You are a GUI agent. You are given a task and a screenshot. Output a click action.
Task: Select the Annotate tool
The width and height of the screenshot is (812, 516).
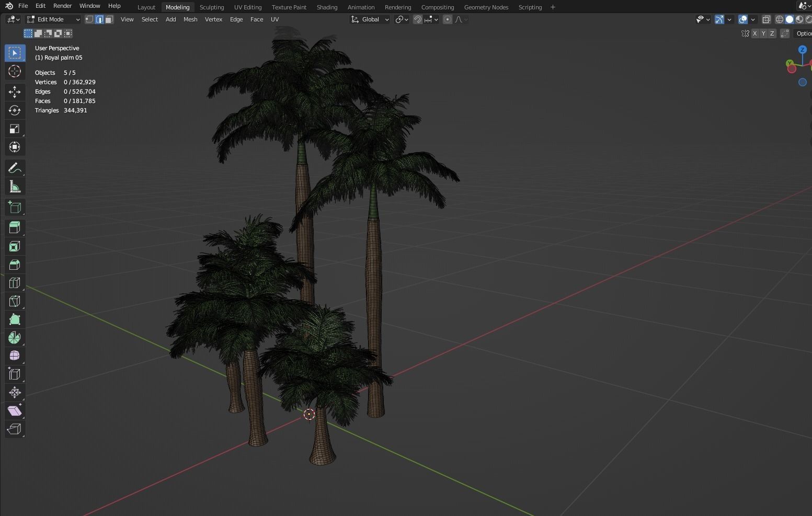coord(15,168)
